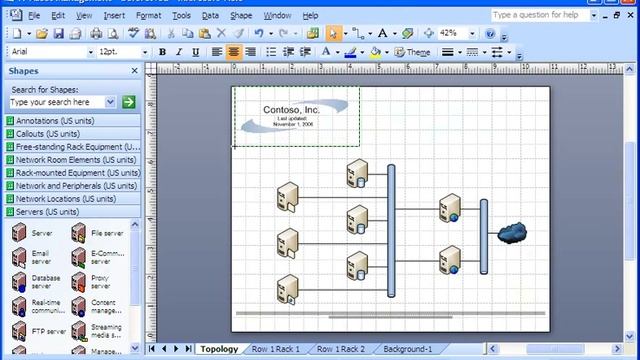This screenshot has width=640, height=360.
Task: Select the Text tool
Action: tap(382, 33)
